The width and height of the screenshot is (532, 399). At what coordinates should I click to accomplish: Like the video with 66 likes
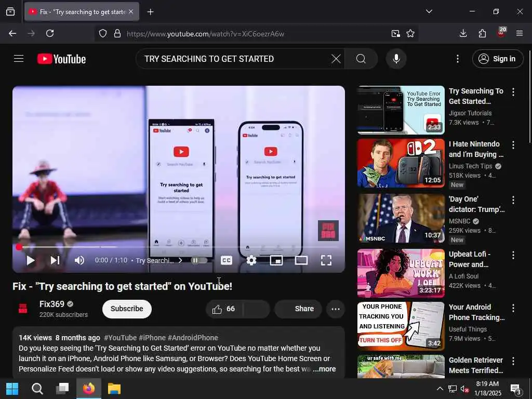[224, 309]
